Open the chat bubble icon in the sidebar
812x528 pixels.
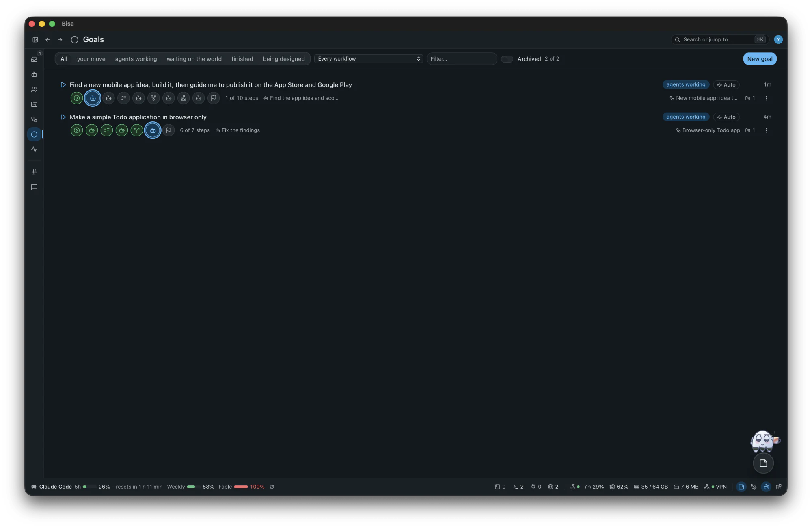tap(34, 187)
